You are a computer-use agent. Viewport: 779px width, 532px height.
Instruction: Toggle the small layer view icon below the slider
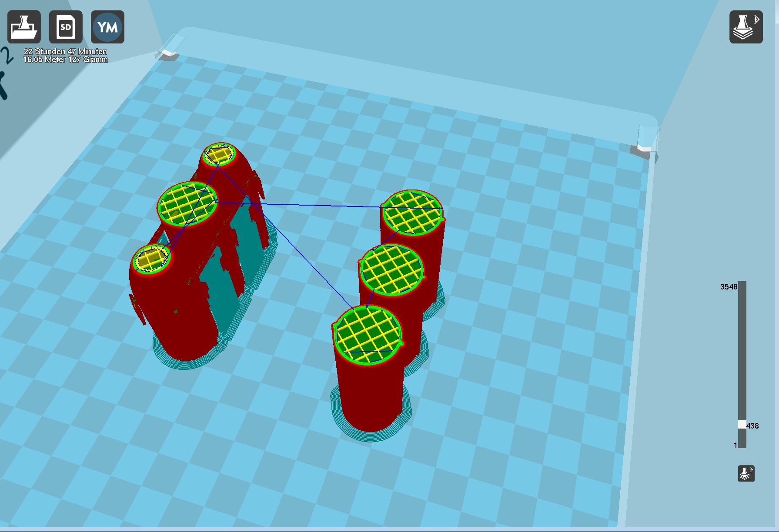tap(746, 473)
